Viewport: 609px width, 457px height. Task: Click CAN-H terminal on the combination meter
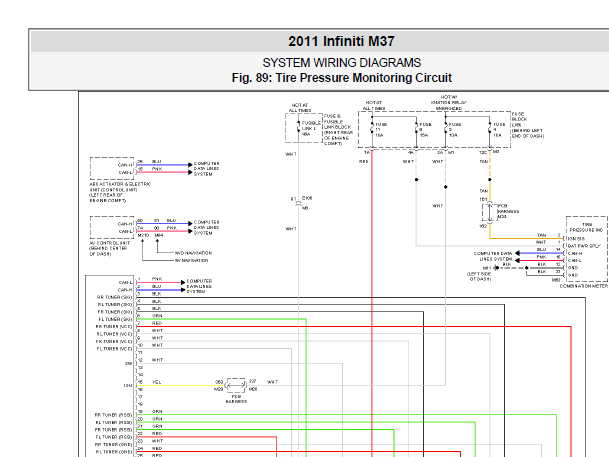point(575,253)
